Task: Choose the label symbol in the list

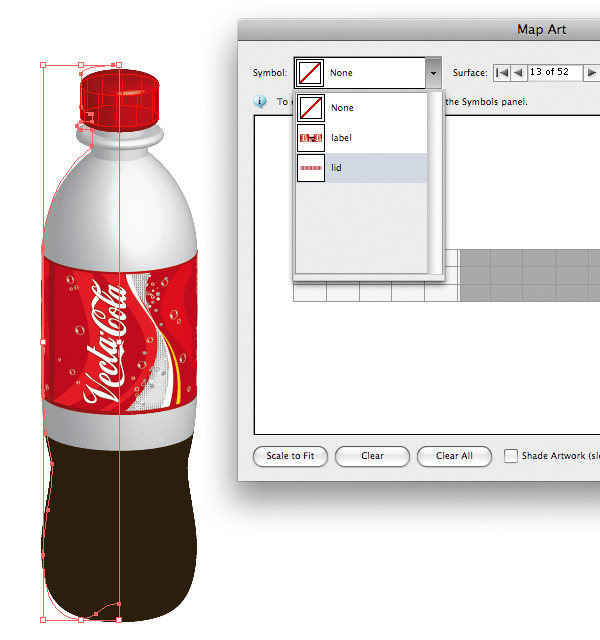Action: pos(362,138)
